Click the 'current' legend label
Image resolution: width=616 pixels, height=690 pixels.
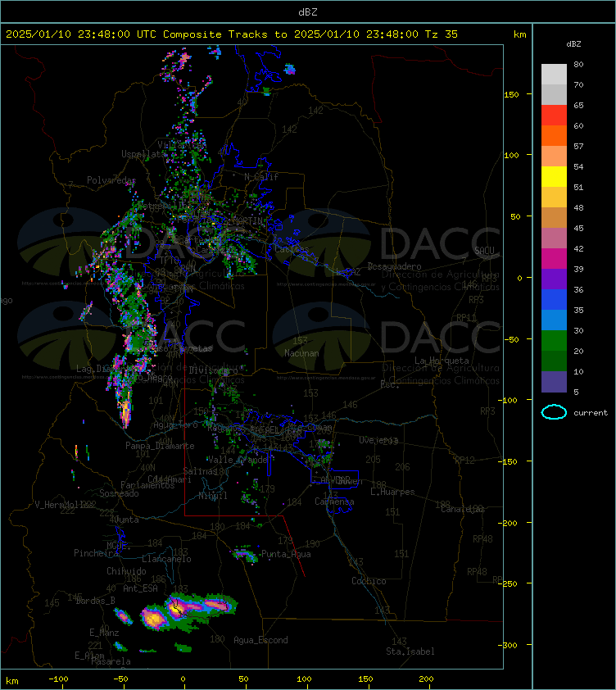tap(591, 413)
